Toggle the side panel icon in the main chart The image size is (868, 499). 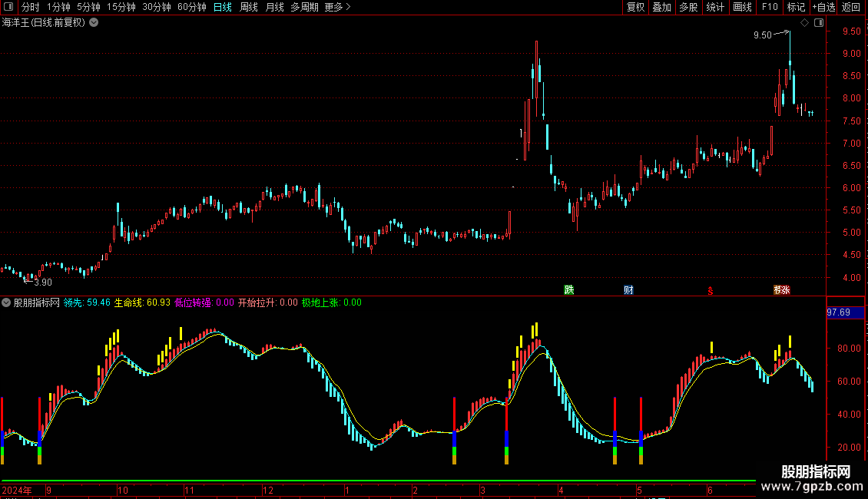(x=819, y=22)
